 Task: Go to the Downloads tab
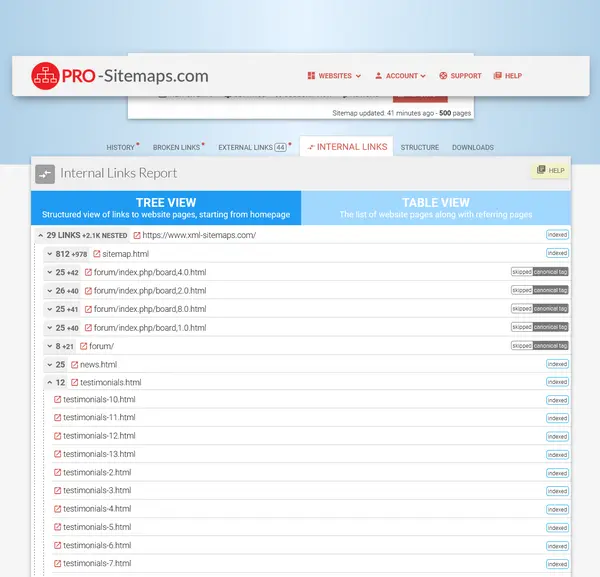pos(472,148)
